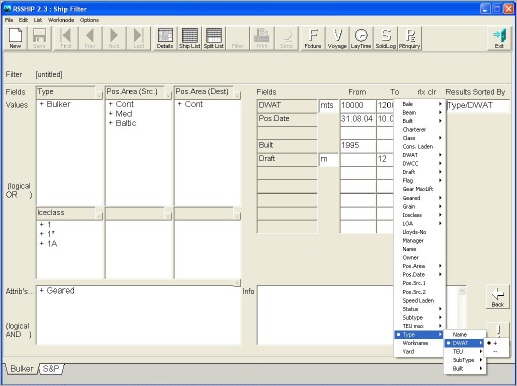Click the DWAT From input field
Image resolution: width=517 pixels, height=386 pixels.
click(x=358, y=106)
